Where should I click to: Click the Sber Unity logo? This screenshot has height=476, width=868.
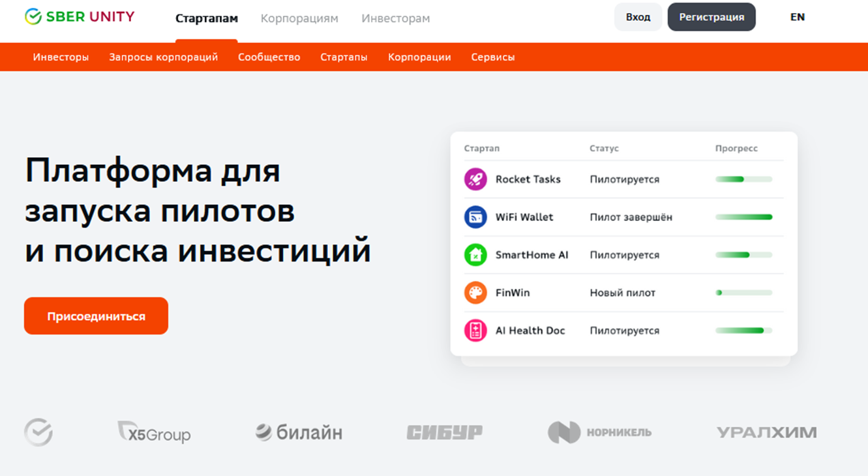pos(80,17)
